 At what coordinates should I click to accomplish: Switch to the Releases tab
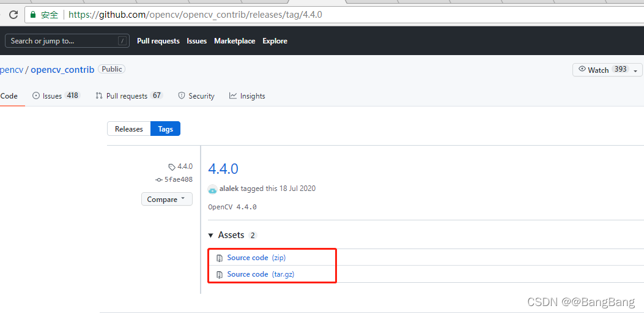(x=128, y=129)
